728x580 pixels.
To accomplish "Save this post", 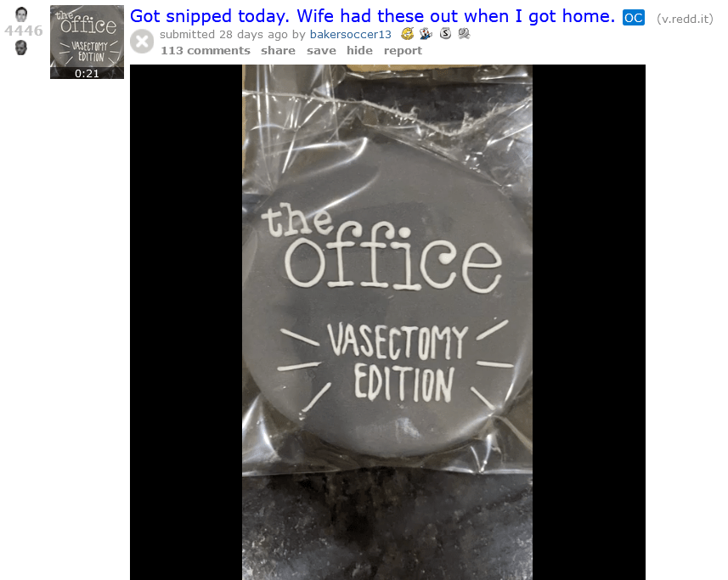I will click(x=321, y=51).
